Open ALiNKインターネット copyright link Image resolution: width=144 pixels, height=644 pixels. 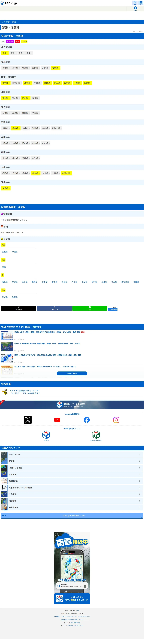pos(75,626)
